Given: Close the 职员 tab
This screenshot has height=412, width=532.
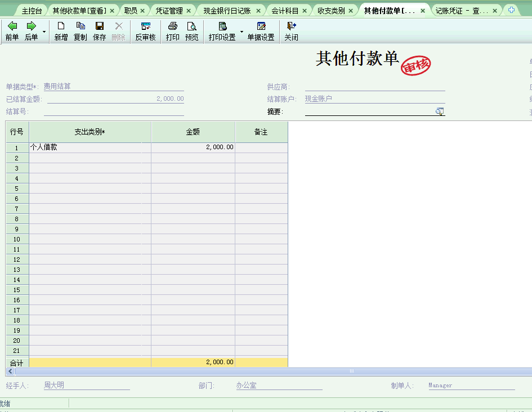Looking at the screenshot, I should pos(142,11).
